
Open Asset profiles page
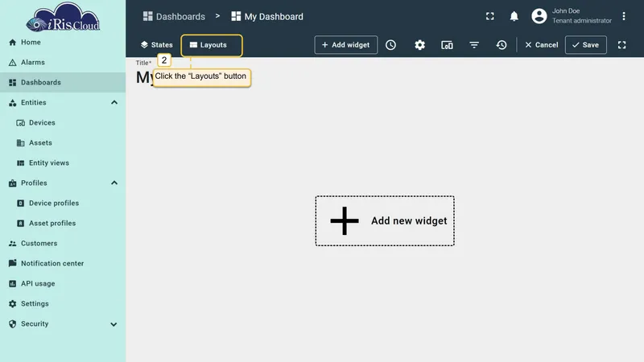63,224
